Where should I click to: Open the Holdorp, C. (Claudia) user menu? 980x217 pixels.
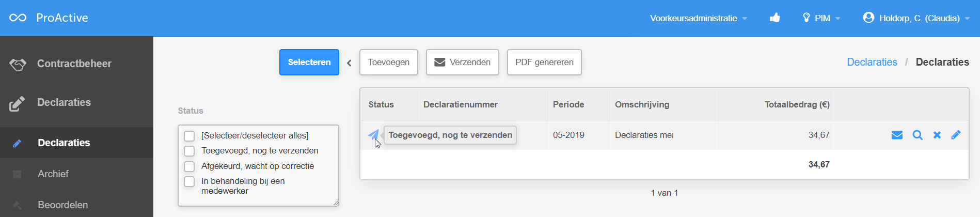pos(916,18)
